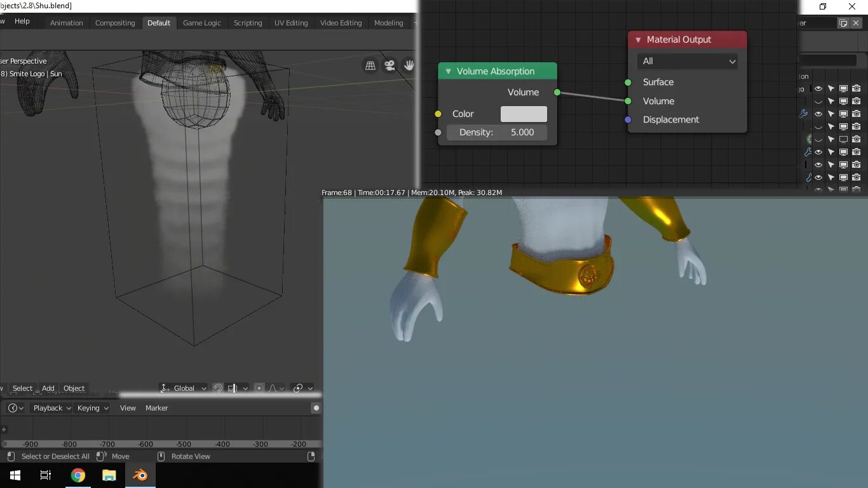Toggle render camera icon on first outliner row
The image size is (868, 488).
click(x=857, y=89)
